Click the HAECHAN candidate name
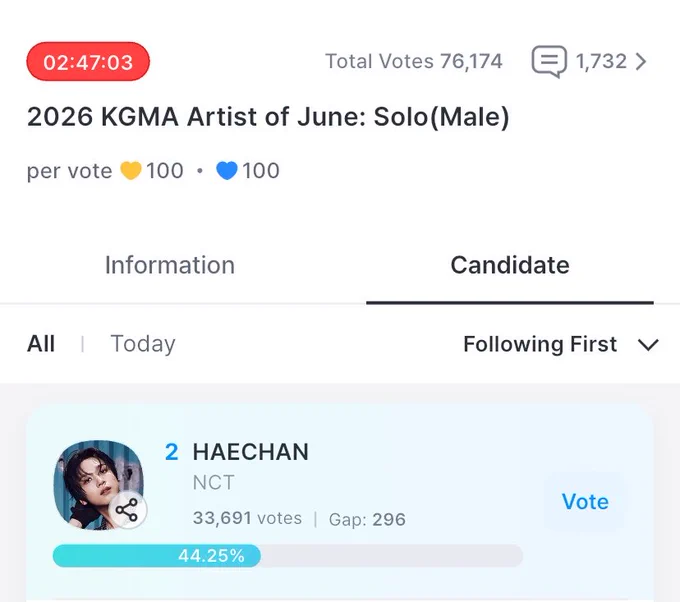 [x=251, y=452]
